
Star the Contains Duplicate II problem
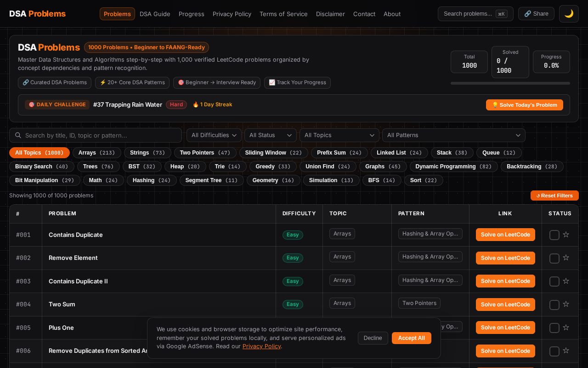(x=566, y=281)
